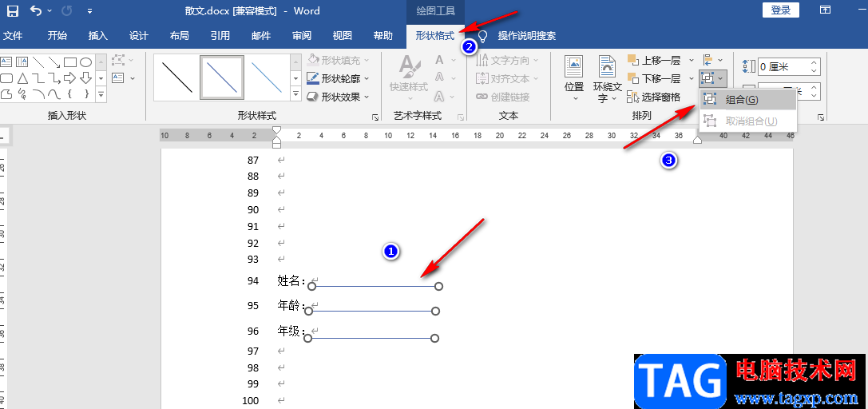Image resolution: width=868 pixels, height=409 pixels.
Task: Open the 形状效果 shape effects menu
Action: coord(338,97)
